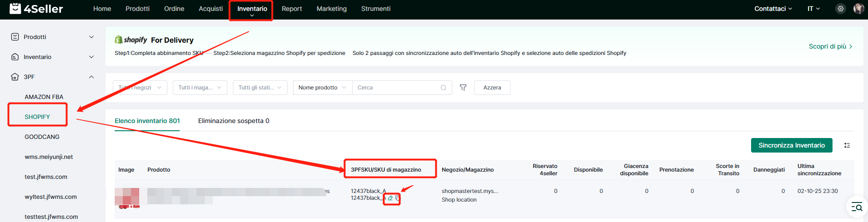Viewport: 868px width, 222px height.
Task: Click the Ultima sincronizzazione column header
Action: pyautogui.click(x=819, y=169)
